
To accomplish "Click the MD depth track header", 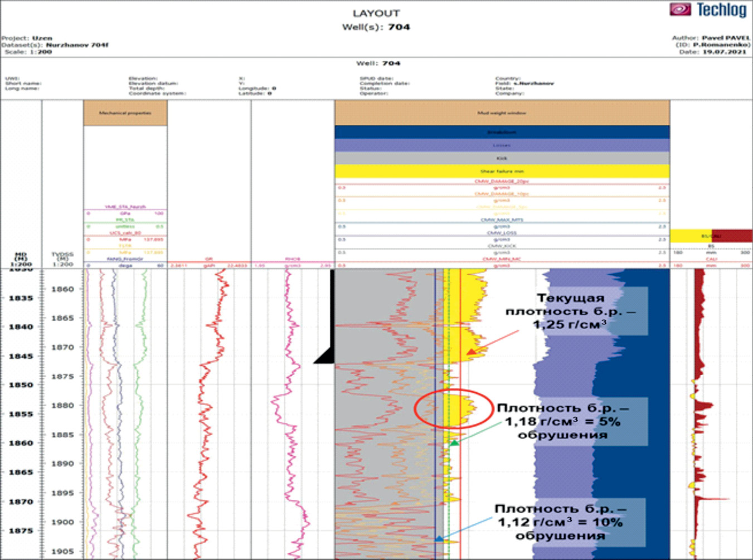I will click(21, 259).
